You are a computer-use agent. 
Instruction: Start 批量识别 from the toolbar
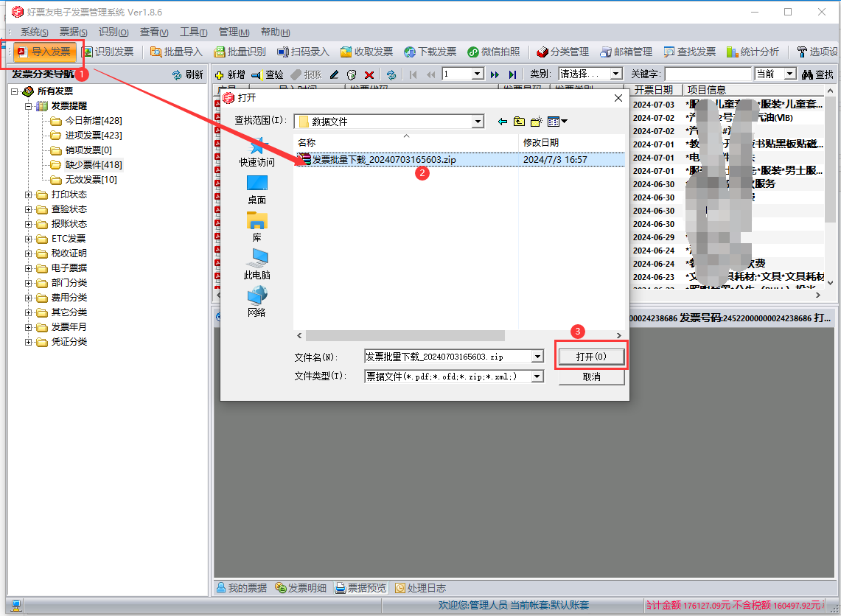point(240,52)
